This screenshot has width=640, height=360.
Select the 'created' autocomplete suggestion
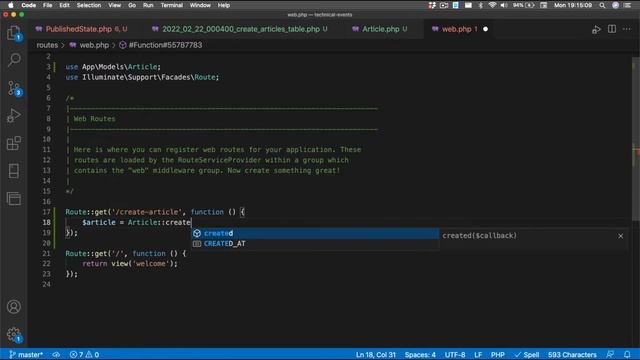point(315,233)
